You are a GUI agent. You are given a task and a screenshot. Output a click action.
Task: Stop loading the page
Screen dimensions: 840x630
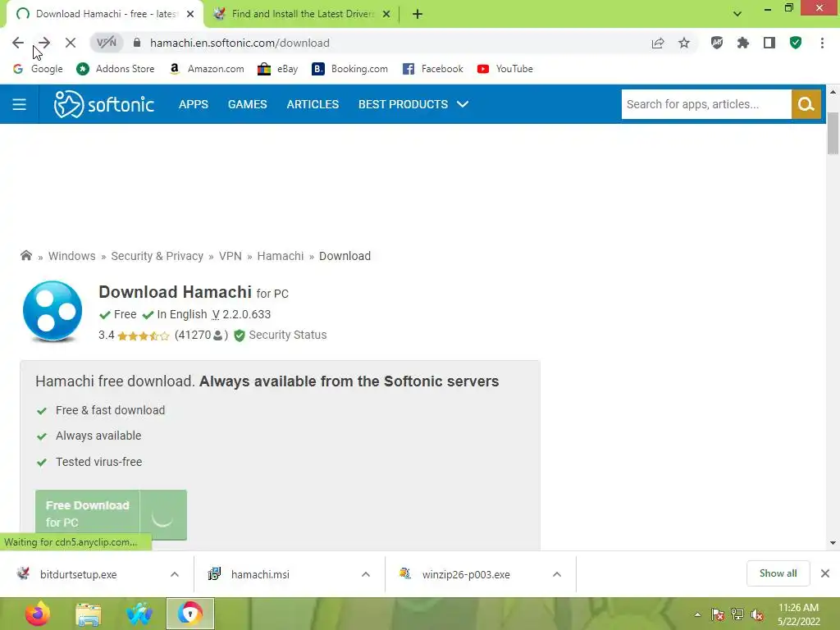[71, 43]
